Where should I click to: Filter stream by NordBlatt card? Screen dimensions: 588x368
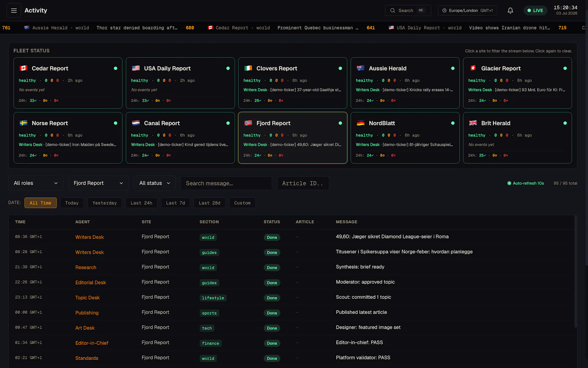click(405, 138)
